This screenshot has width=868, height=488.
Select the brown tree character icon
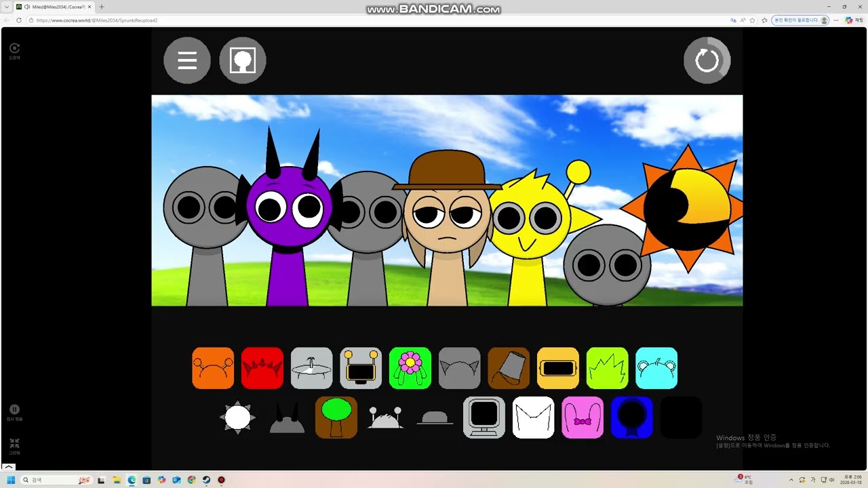(x=336, y=418)
